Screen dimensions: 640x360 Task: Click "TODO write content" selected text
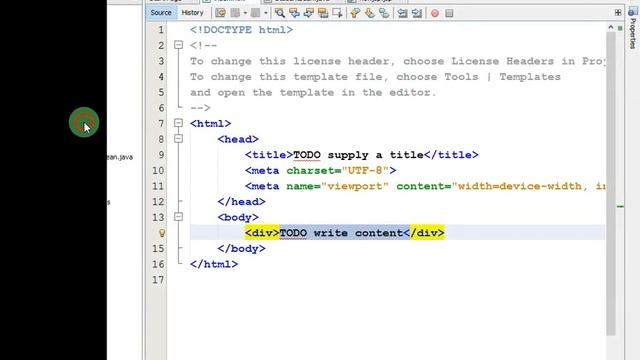(341, 233)
